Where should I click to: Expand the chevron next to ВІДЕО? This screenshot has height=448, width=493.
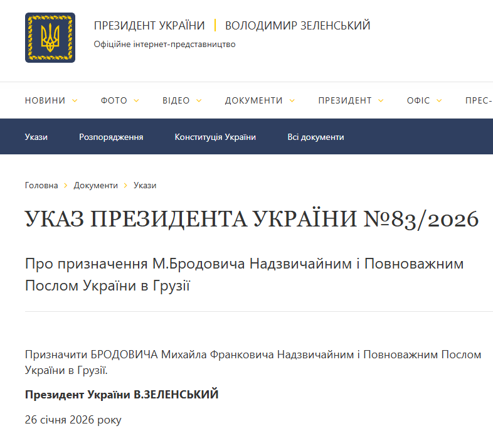[199, 100]
